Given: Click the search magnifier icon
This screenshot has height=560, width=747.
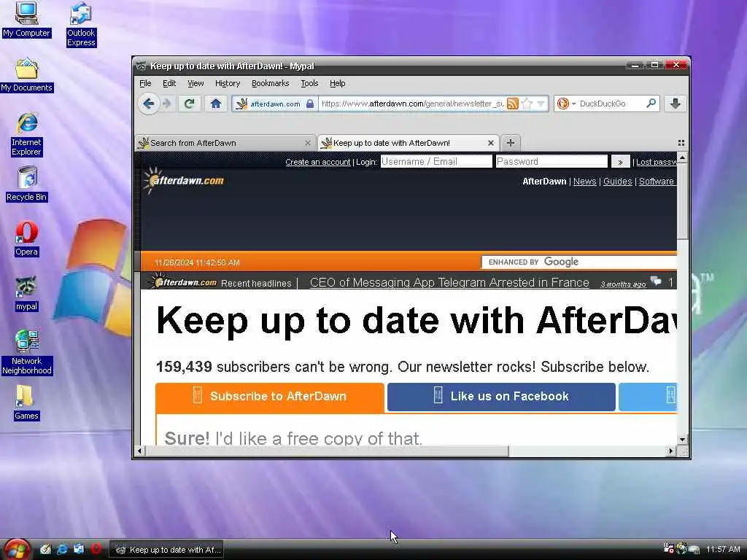Looking at the screenshot, I should pos(651,104).
